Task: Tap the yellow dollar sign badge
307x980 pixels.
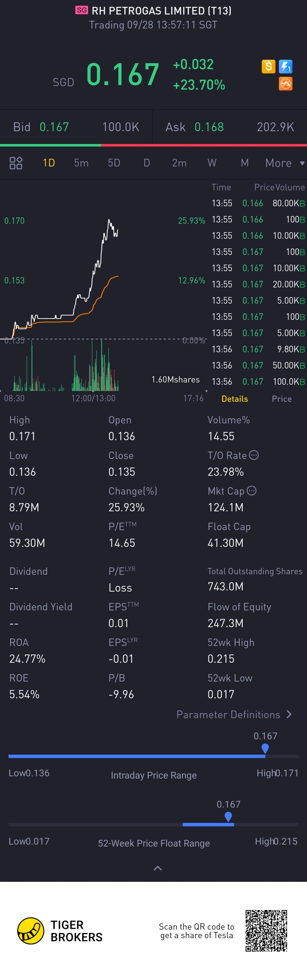Action: pyautogui.click(x=268, y=67)
